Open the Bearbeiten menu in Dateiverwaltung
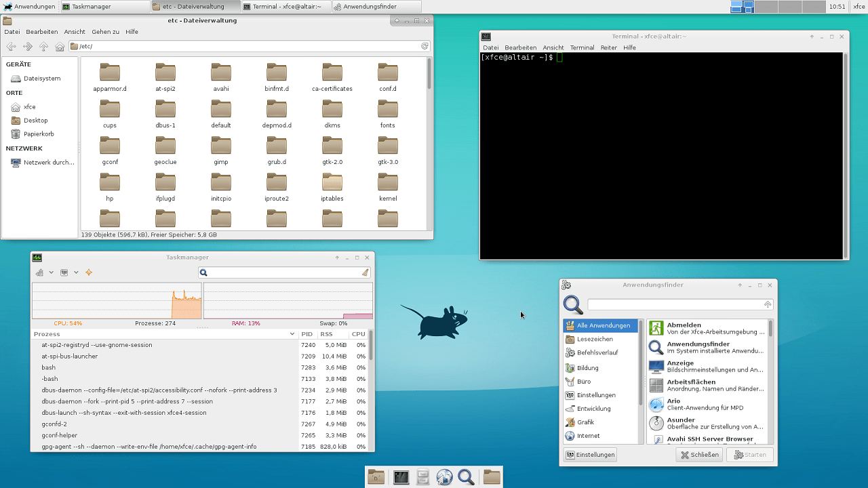Screen dimensions: 868x488 (41, 31)
